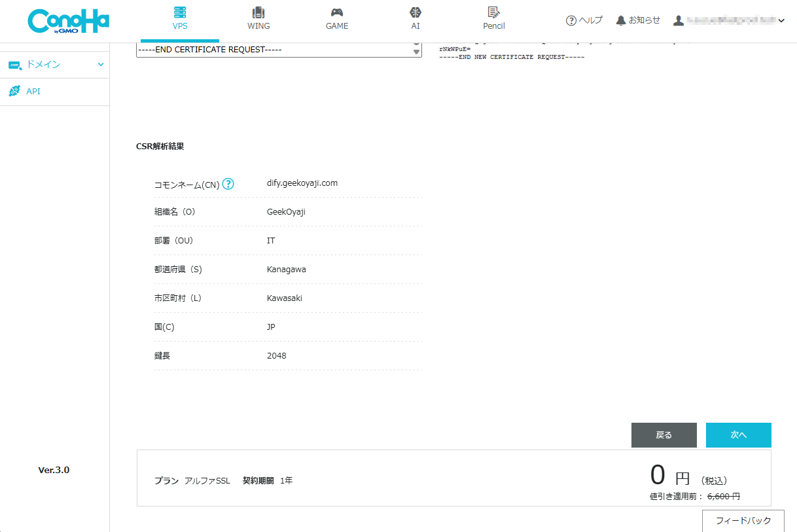797x532 pixels.
Task: Click the 契約期間 1年 contract term
Action: [x=268, y=481]
